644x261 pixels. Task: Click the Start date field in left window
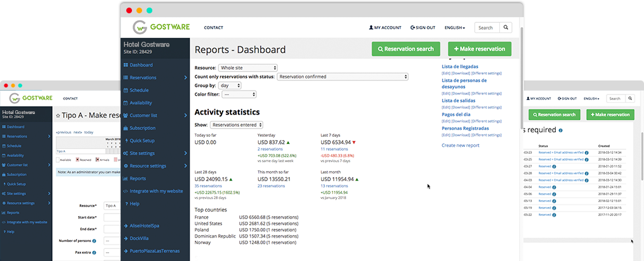112,217
